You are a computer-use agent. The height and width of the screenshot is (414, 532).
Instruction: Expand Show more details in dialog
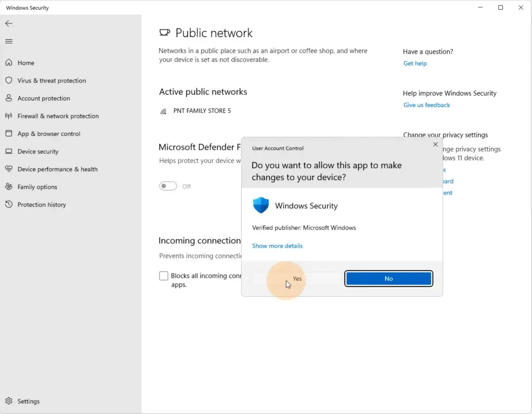(x=278, y=246)
